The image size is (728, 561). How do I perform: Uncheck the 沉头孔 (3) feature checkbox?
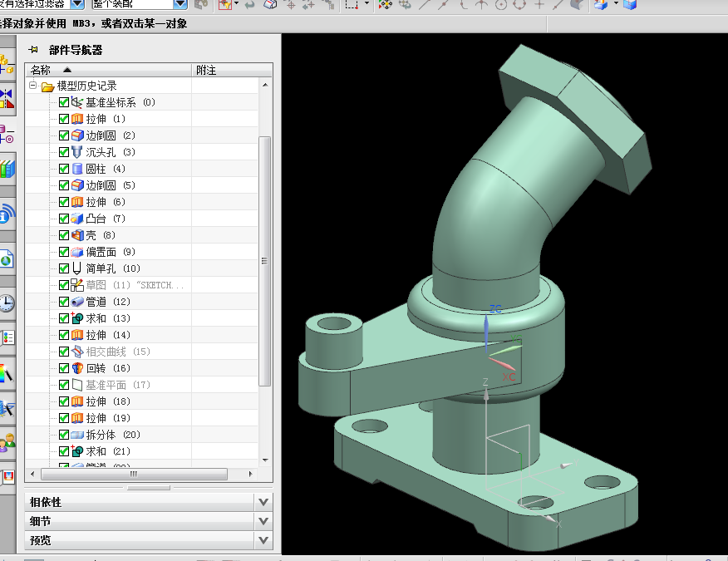(x=64, y=152)
